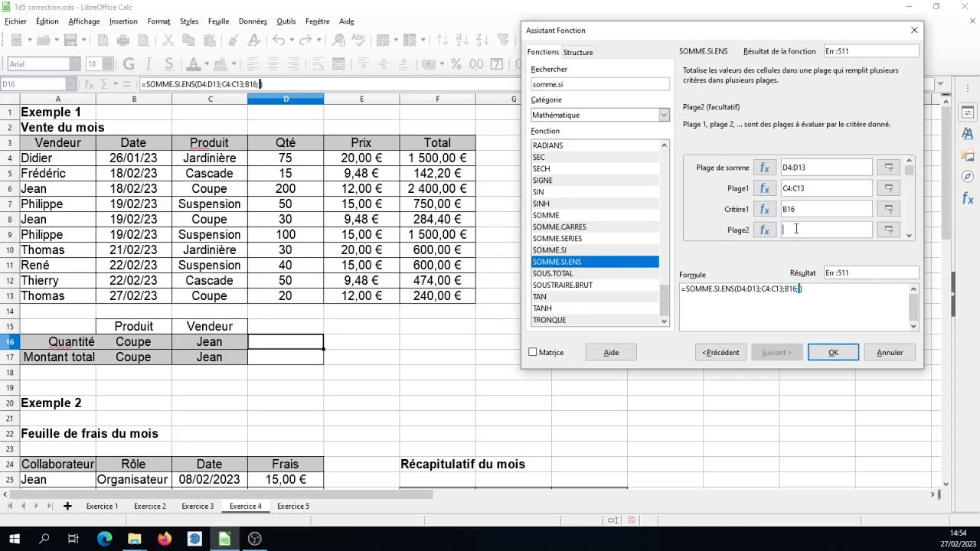Click the font color A swatch
This screenshot has height=551, width=980.
pyautogui.click(x=194, y=64)
